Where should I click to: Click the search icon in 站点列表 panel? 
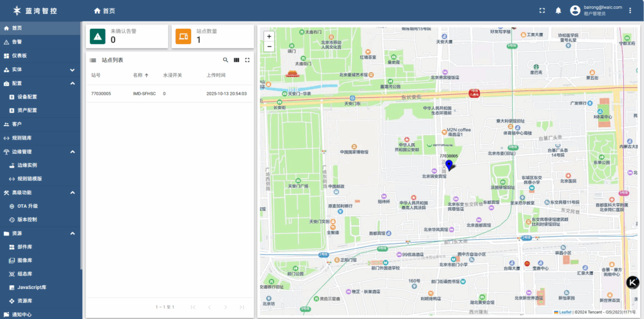pos(226,60)
